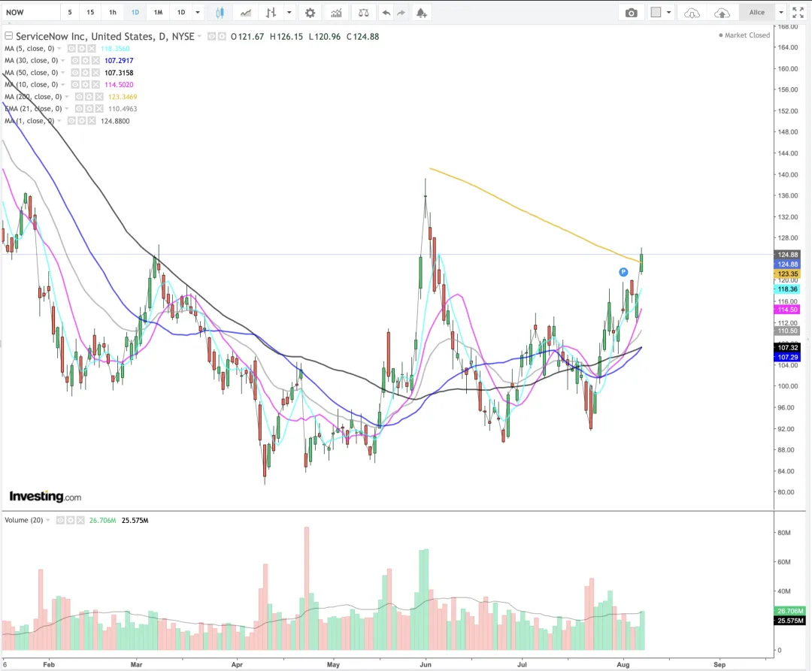Open settings gear for MA (200, close, 0)
The image size is (812, 671).
click(89, 97)
